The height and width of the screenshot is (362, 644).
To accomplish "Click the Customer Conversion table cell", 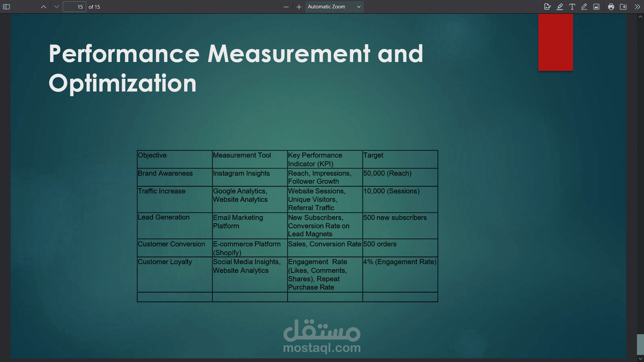I will 171,244.
